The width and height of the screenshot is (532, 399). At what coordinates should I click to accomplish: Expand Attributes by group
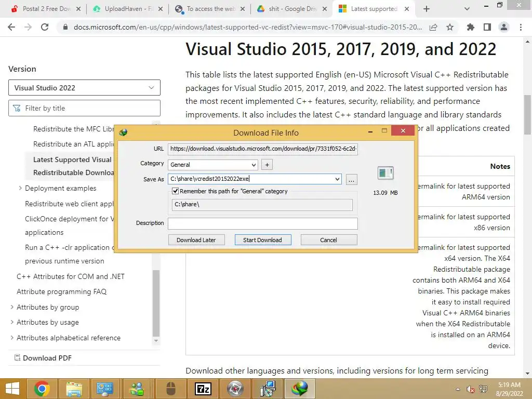point(12,307)
